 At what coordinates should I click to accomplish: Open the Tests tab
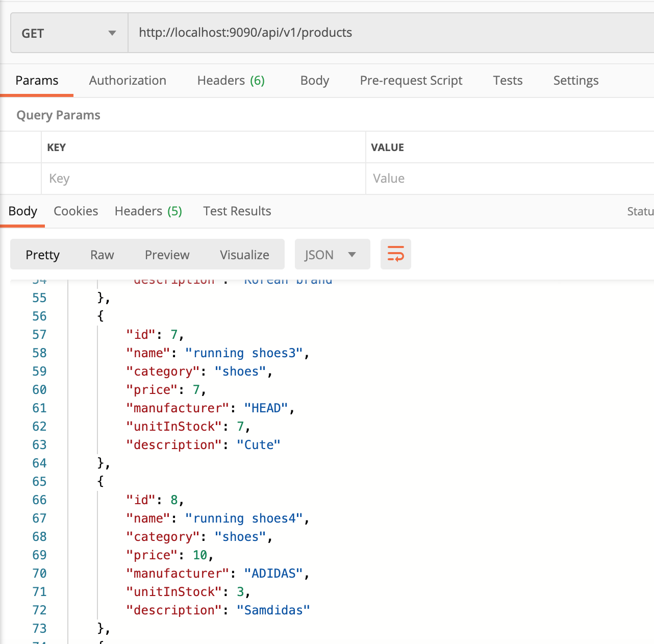(508, 81)
